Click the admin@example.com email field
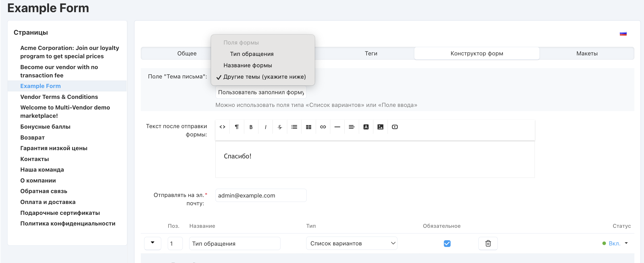The height and width of the screenshot is (263, 644). click(261, 195)
